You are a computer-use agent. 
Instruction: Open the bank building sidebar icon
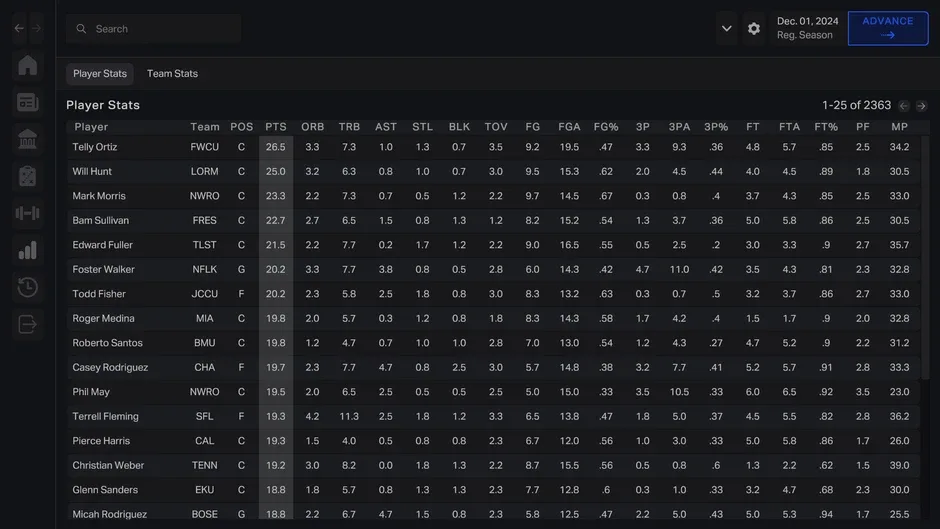point(28,140)
